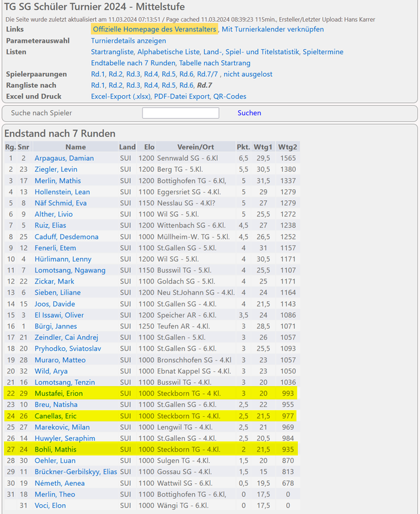The height and width of the screenshot is (514, 420).
Task: Open player Voci, Elon
Action: click(50, 505)
